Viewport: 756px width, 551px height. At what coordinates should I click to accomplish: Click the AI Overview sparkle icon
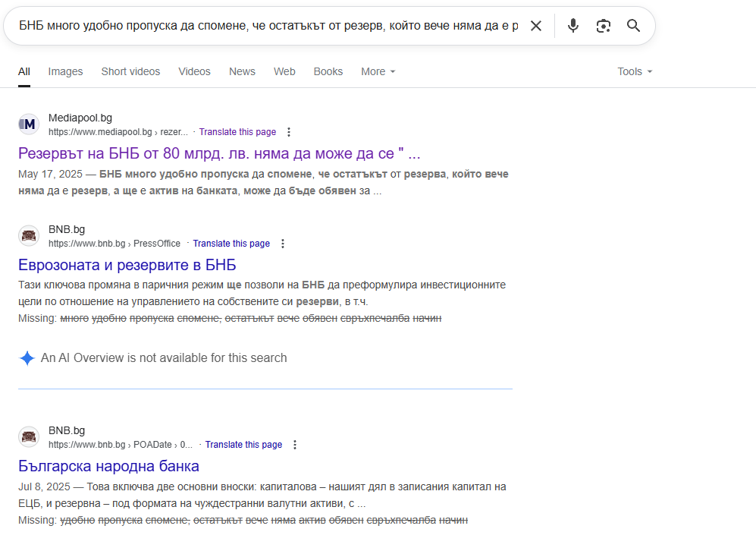pyautogui.click(x=27, y=358)
